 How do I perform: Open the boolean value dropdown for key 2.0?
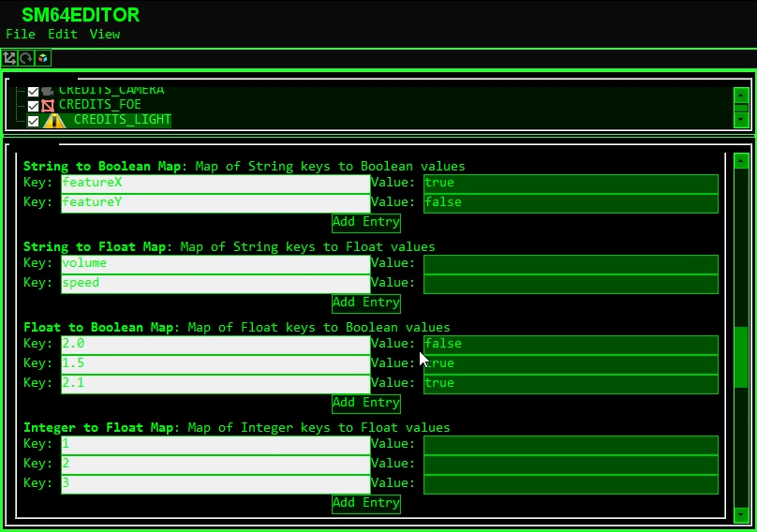(x=570, y=345)
